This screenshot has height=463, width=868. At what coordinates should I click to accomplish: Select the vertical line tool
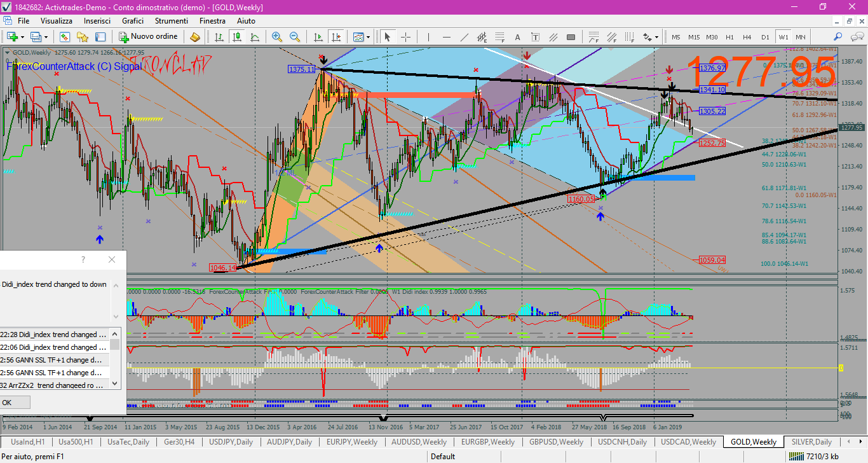pos(429,36)
